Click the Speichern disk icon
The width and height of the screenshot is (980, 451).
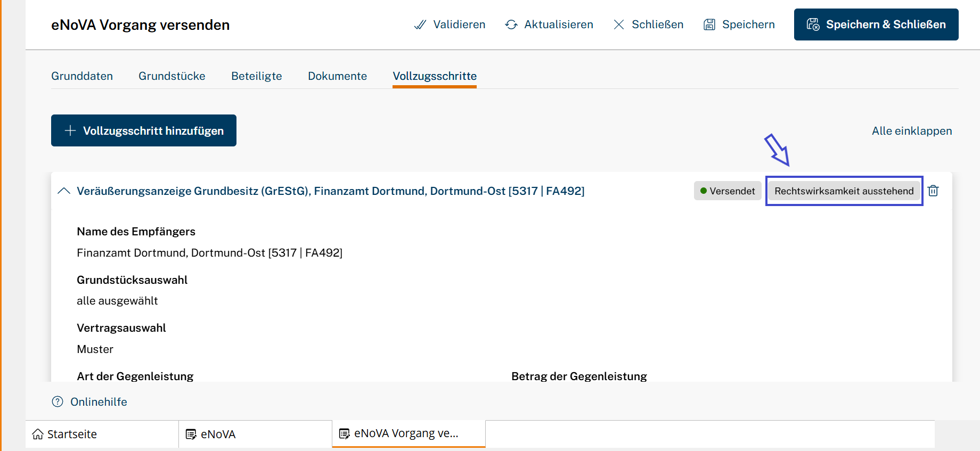coord(709,24)
